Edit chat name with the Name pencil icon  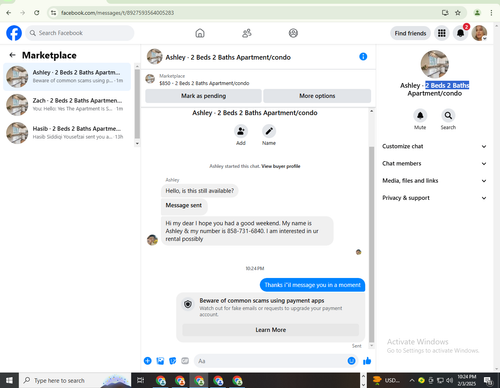coord(269,131)
